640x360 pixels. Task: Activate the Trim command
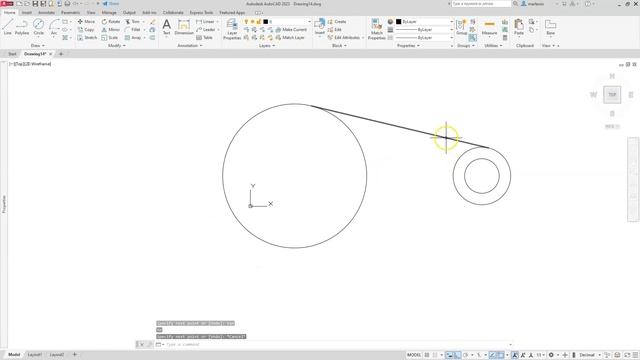click(133, 21)
